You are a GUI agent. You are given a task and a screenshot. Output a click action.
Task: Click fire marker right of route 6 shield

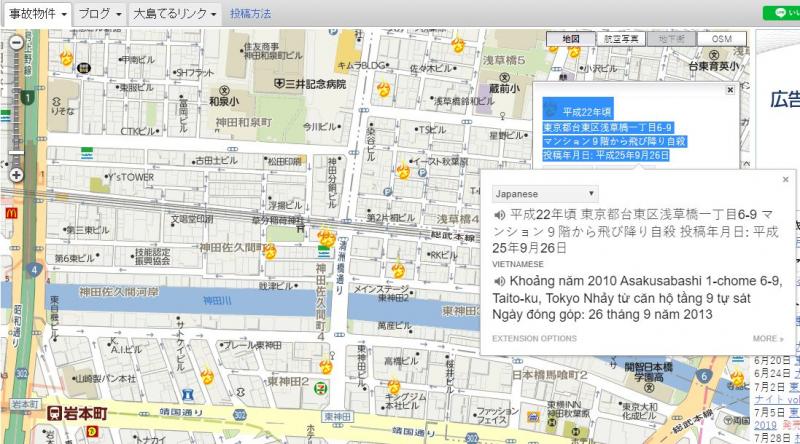coord(738,377)
